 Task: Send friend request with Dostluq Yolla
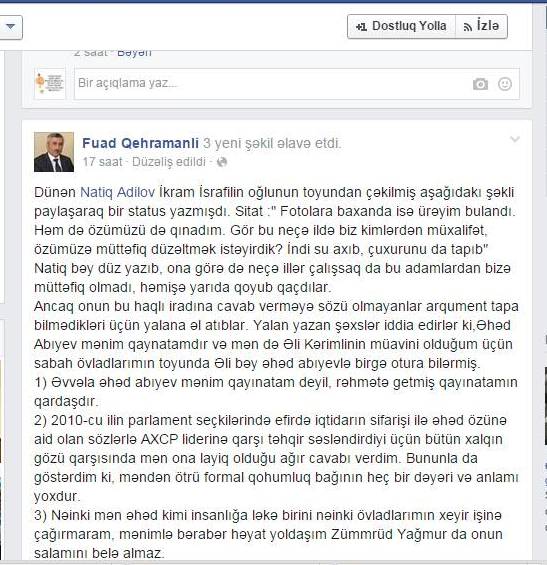401,26
